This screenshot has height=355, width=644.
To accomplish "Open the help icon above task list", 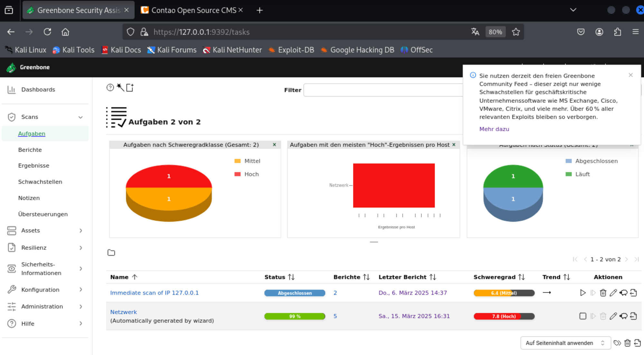I will coord(110,88).
